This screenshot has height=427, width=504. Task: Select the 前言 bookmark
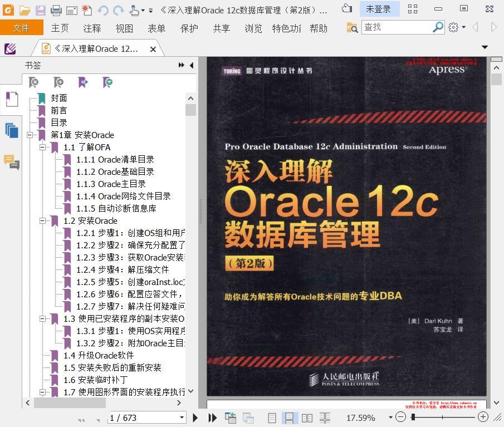pyautogui.click(x=59, y=110)
